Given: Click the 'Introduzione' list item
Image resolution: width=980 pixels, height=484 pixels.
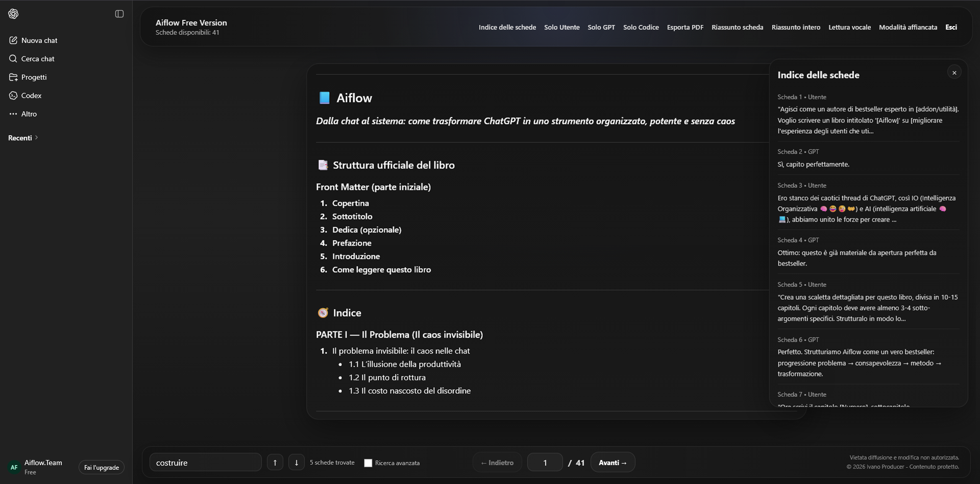Looking at the screenshot, I should 356,256.
